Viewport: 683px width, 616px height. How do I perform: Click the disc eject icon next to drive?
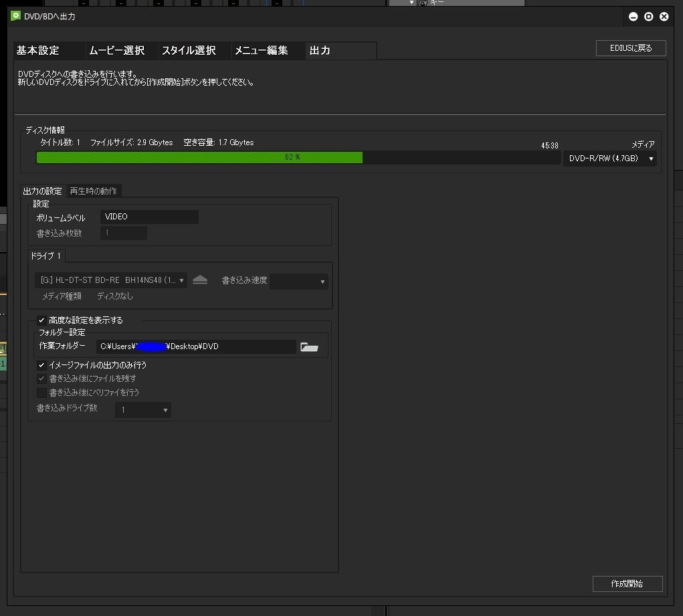(x=200, y=280)
